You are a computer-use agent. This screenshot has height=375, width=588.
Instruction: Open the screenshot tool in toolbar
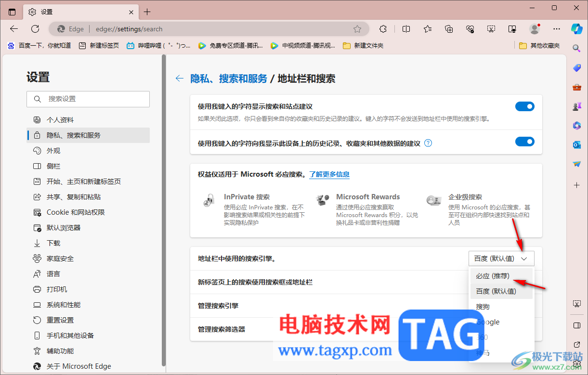coord(491,29)
